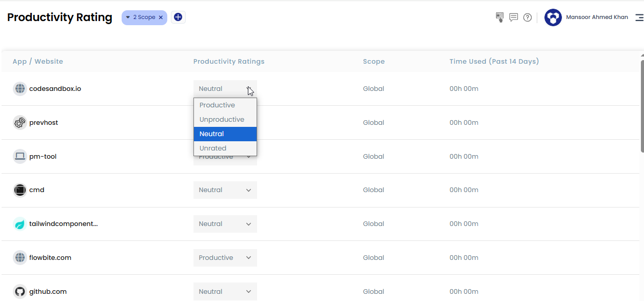
Task: Click the codesandbox.io globe icon
Action: (19, 88)
